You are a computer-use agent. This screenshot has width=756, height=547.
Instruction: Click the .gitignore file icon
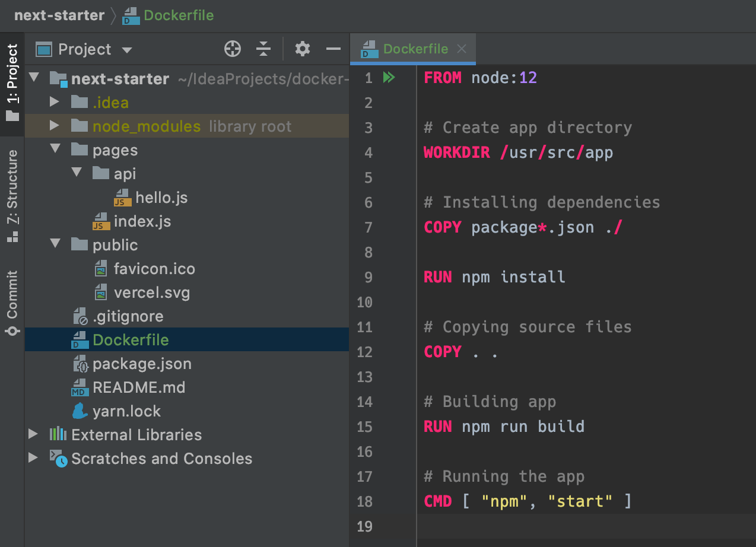[x=80, y=316]
